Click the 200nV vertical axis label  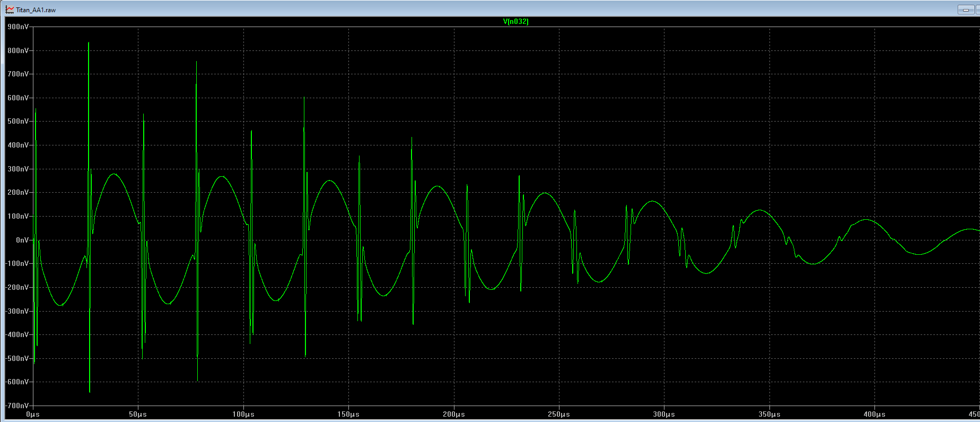pos(19,192)
